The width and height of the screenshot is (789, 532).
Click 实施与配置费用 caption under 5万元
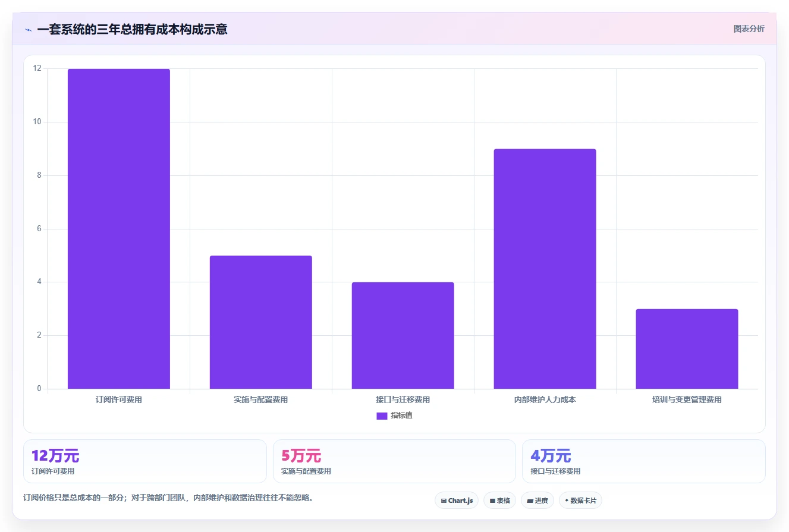point(306,471)
